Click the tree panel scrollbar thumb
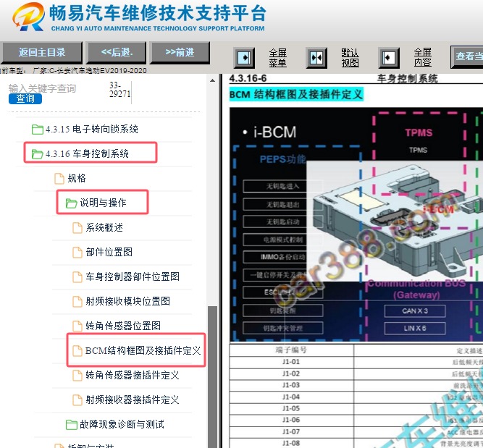Viewport: 483px width, 448px height. click(213, 377)
